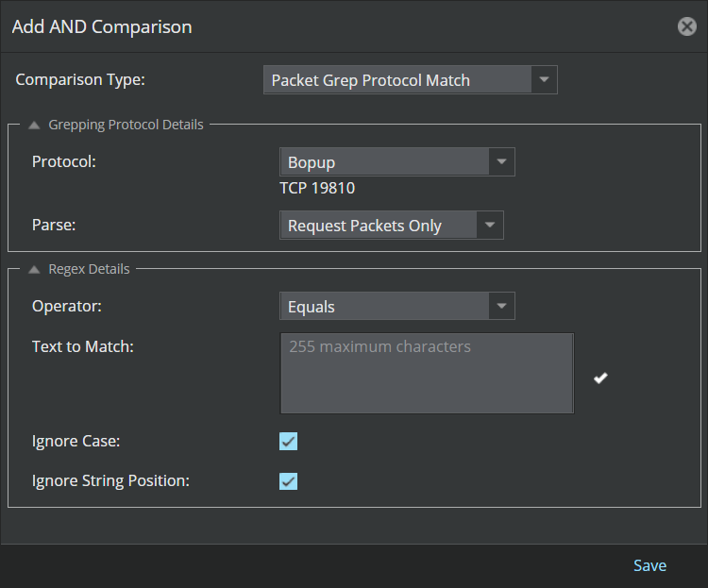Save the comparison
The height and width of the screenshot is (588, 708).
tap(649, 565)
